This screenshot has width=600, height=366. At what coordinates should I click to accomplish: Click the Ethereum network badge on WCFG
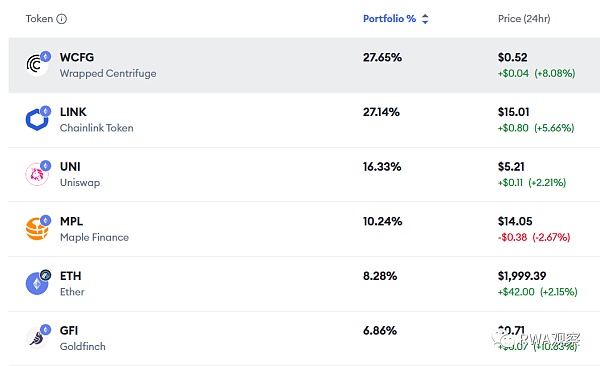46,57
